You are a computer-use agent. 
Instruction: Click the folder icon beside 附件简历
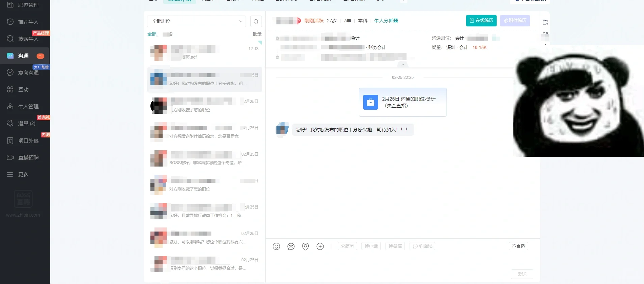[x=545, y=22]
